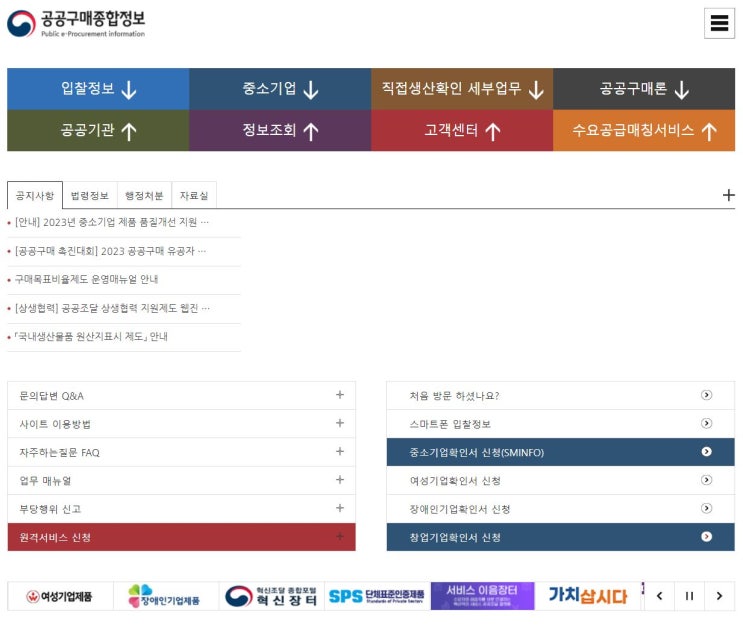Click the plus icon on 업무 매뉴얼

pos(340,480)
